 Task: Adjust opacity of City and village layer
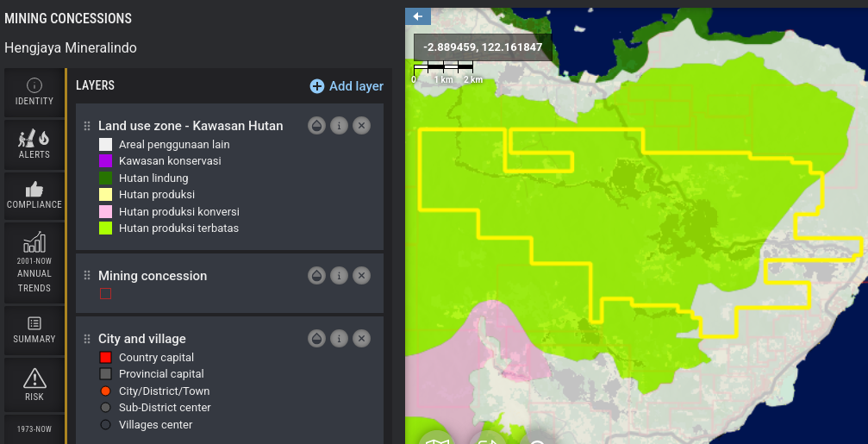click(x=316, y=338)
